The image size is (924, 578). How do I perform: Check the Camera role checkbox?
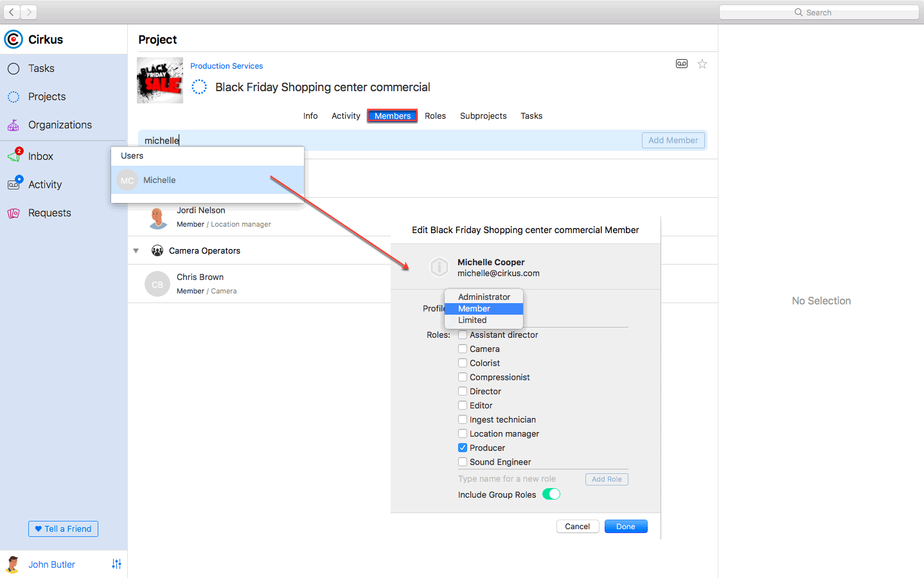click(x=462, y=349)
